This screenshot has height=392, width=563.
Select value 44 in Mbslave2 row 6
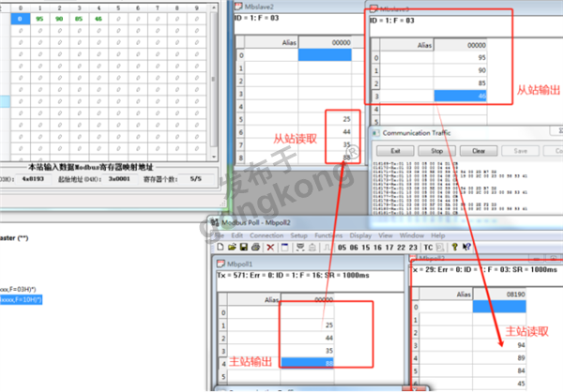point(325,131)
